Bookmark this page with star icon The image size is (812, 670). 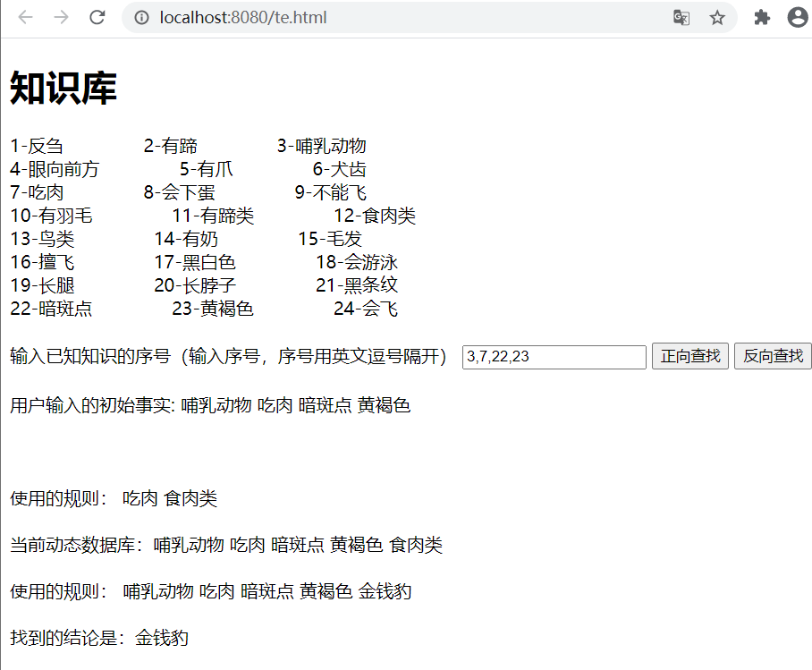[x=717, y=18]
